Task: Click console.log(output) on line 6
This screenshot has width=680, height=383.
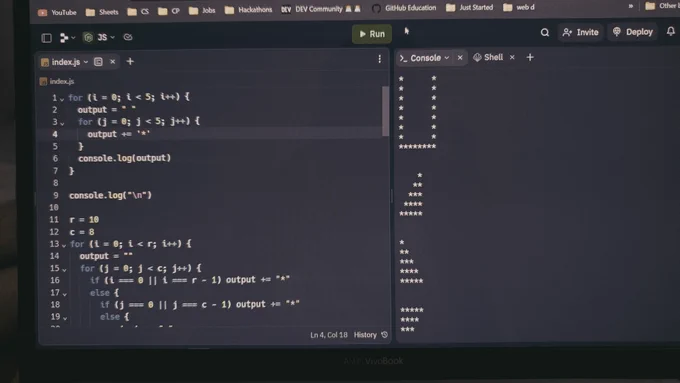Action: (x=124, y=158)
